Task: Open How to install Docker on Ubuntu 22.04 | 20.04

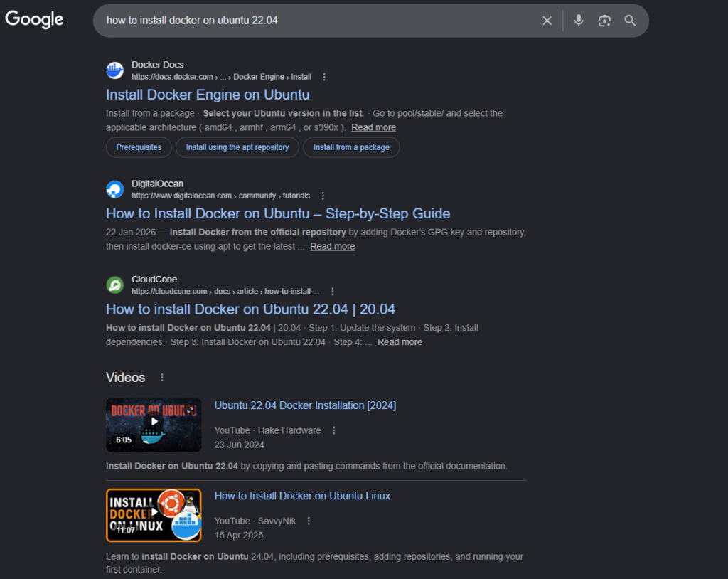Action: (x=251, y=309)
